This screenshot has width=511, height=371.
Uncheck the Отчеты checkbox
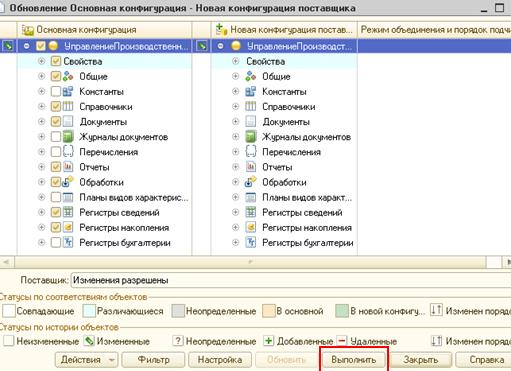click(56, 167)
